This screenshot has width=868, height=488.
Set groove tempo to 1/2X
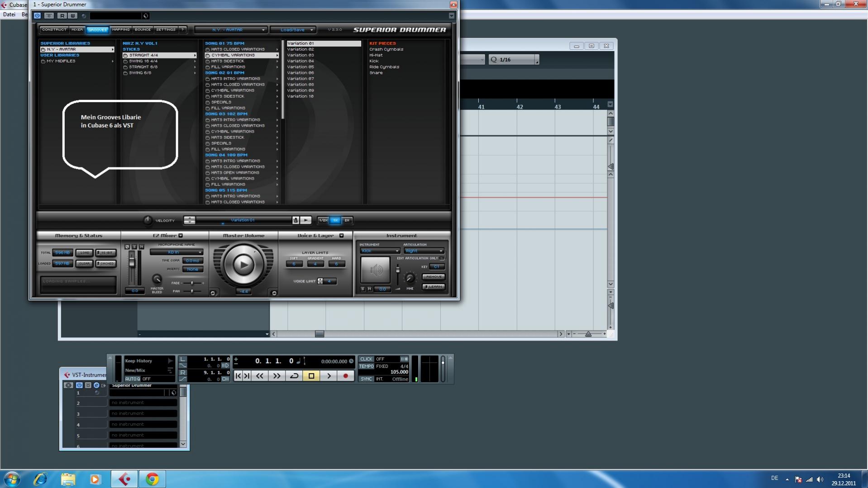coord(323,220)
